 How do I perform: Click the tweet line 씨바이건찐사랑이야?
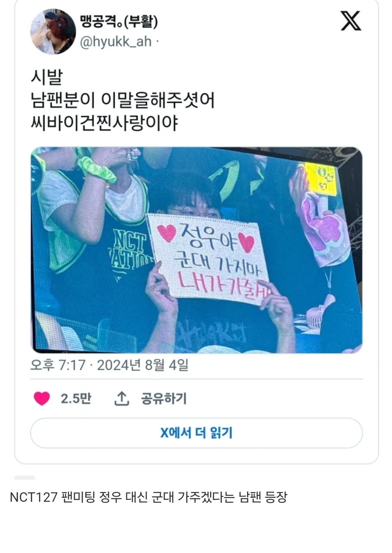(x=105, y=123)
